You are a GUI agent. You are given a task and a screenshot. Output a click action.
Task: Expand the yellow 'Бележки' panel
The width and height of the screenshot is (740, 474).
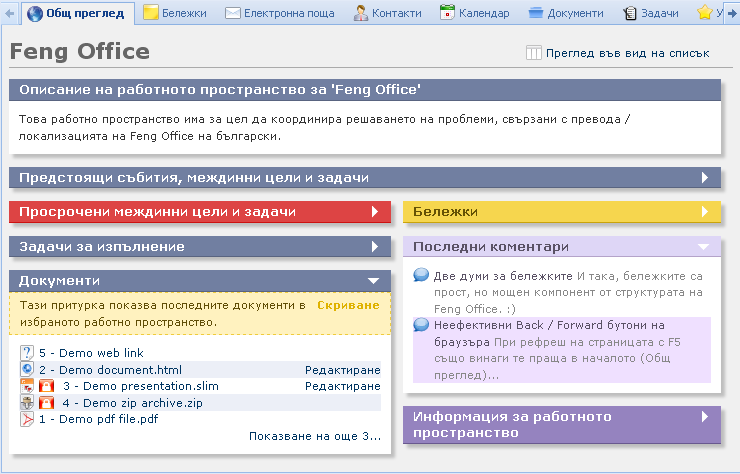705,212
